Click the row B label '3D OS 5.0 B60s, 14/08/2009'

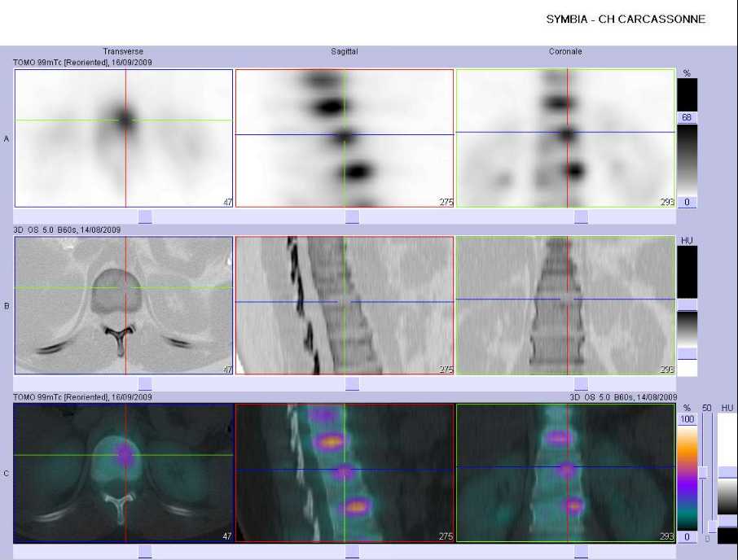point(67,230)
